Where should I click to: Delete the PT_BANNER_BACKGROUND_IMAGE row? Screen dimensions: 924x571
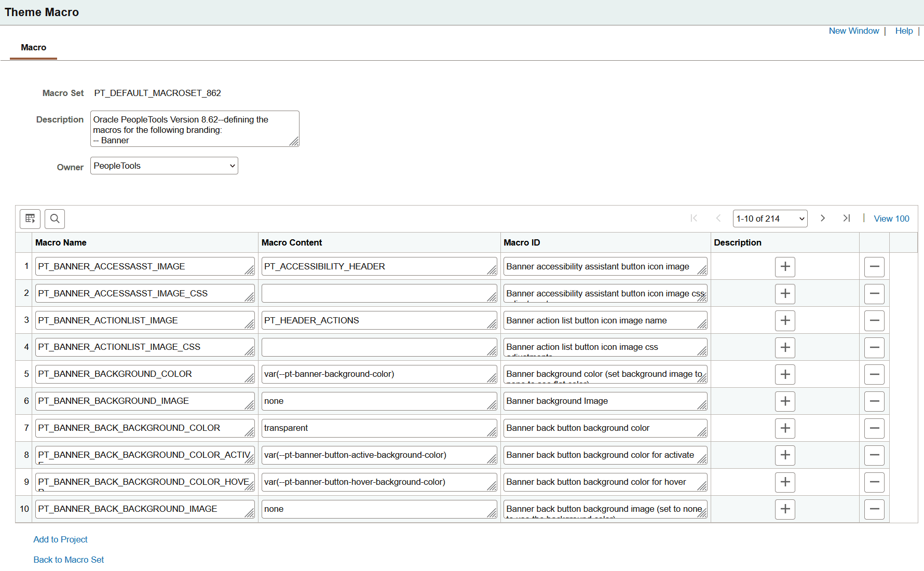click(x=874, y=401)
